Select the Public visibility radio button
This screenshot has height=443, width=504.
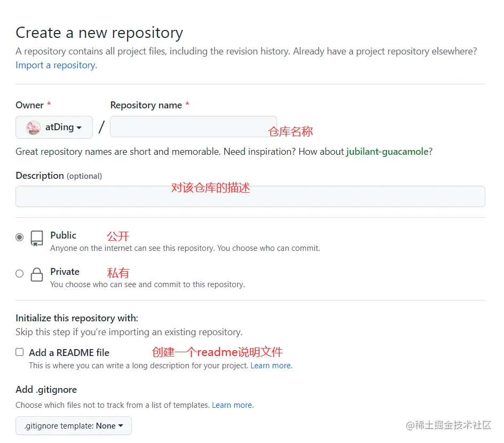20,238
